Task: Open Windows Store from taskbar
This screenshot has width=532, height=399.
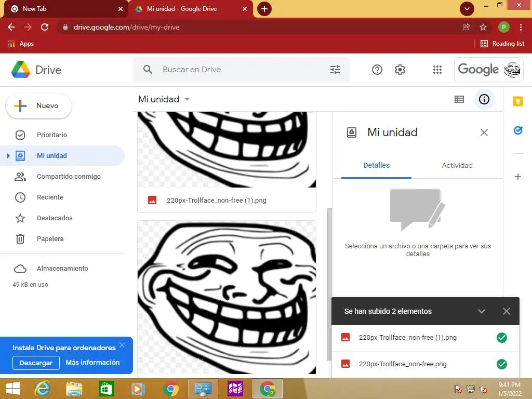Action: (106, 389)
